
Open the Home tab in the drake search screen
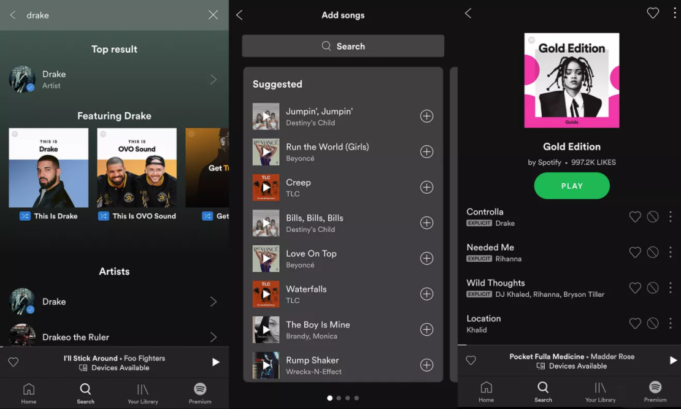pyautogui.click(x=29, y=393)
